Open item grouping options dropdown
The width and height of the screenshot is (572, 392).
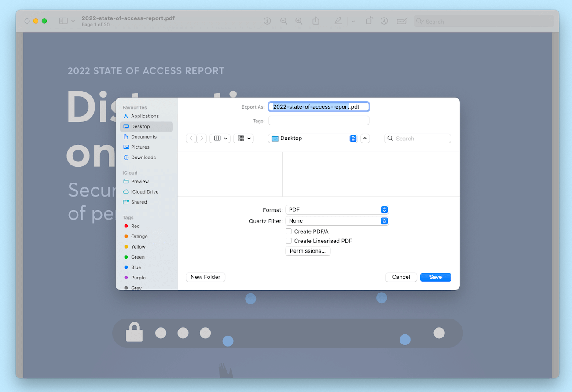click(243, 138)
